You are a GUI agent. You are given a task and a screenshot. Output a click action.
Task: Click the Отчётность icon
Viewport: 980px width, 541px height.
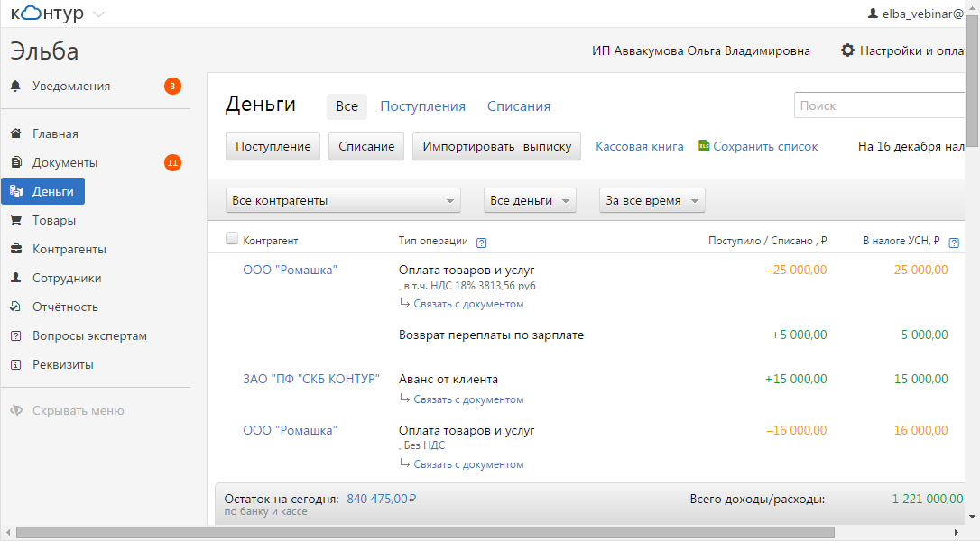click(x=16, y=306)
